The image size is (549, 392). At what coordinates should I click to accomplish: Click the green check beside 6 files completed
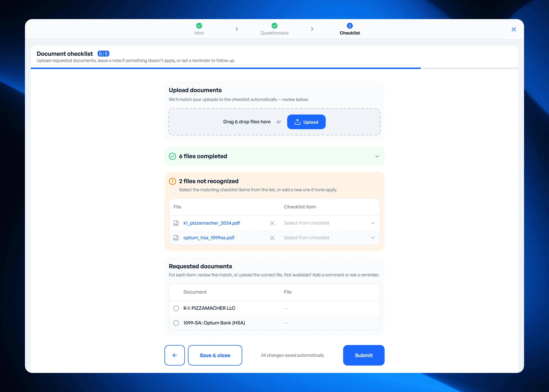coord(172,156)
